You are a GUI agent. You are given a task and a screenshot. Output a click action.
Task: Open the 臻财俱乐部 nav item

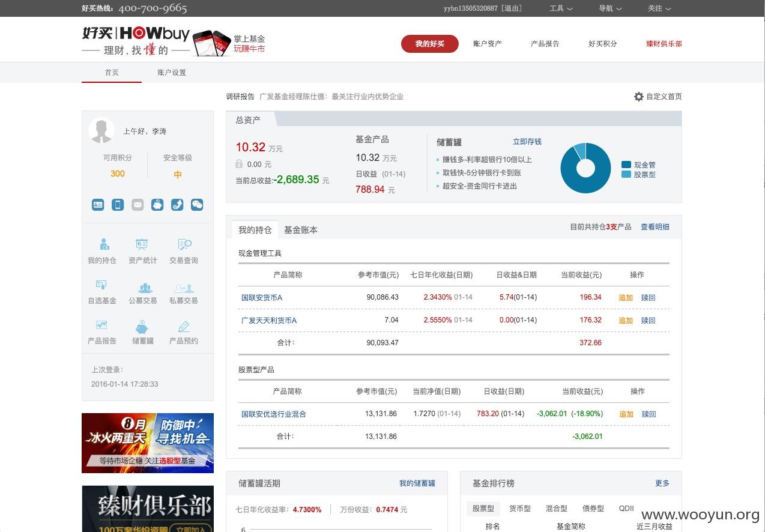click(x=664, y=44)
